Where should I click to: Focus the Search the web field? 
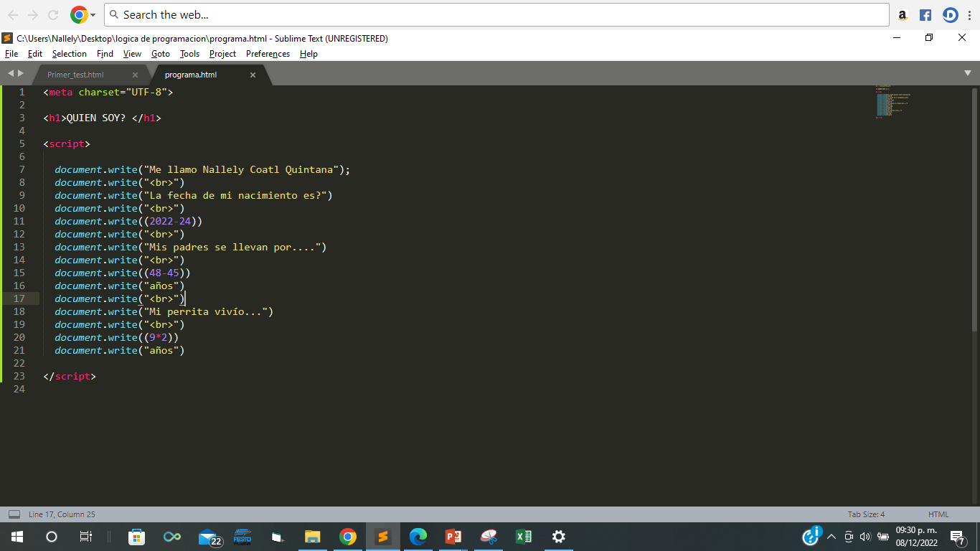pyautogui.click(x=496, y=14)
